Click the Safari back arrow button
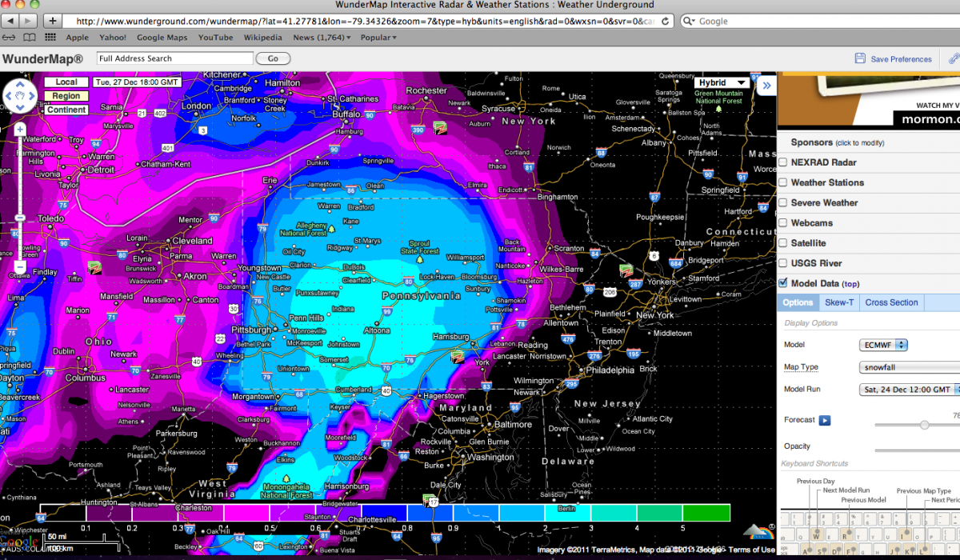 tap(10, 21)
